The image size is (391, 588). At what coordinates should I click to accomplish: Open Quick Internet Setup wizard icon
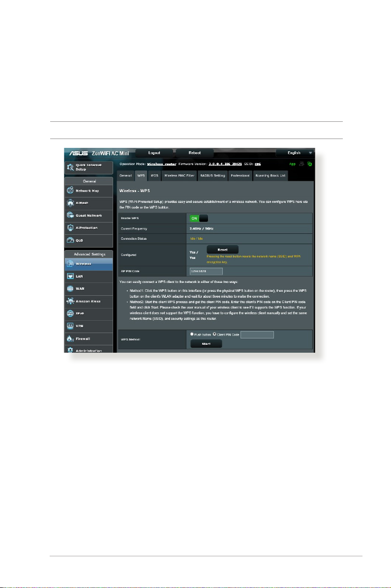tap(70, 167)
